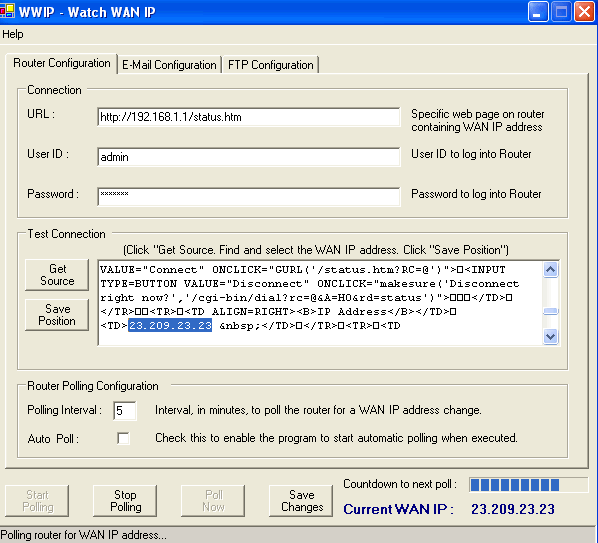Minimize the WWIP window
Image resolution: width=598 pixels, height=543 pixels.
coord(538,12)
